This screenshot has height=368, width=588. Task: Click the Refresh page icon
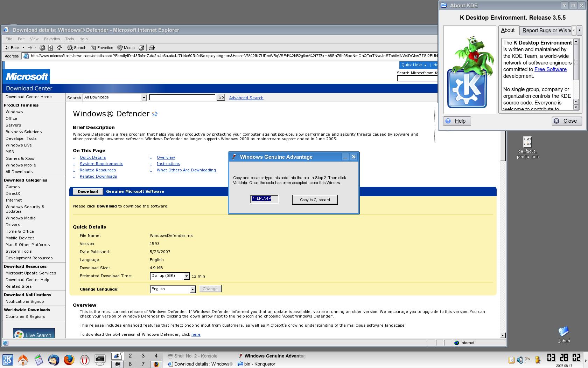51,48
